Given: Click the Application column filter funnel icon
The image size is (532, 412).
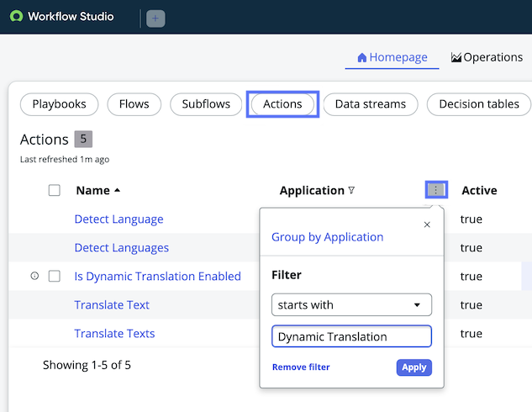Looking at the screenshot, I should coord(351,190).
